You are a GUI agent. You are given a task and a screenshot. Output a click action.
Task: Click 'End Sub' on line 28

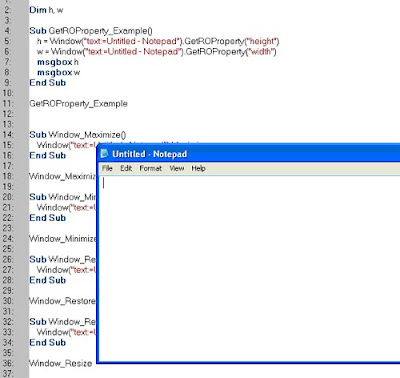(47, 280)
